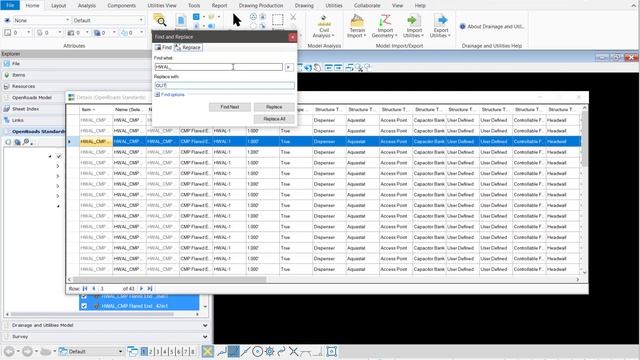Viewport: 640px width, 360px height.
Task: Switch to view number 8
Action: click(x=193, y=351)
